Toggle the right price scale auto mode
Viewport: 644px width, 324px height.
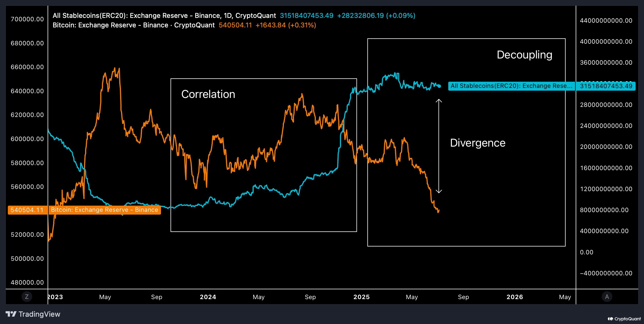click(607, 297)
